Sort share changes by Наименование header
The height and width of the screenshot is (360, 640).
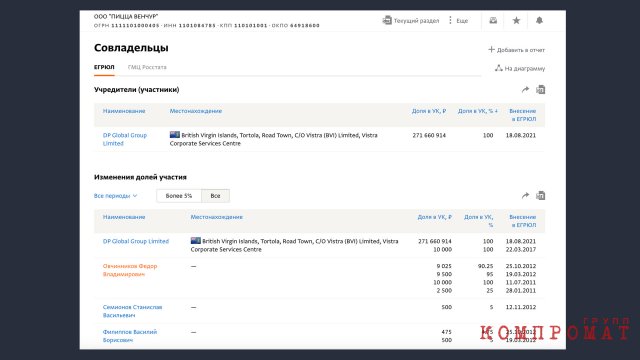[124, 217]
